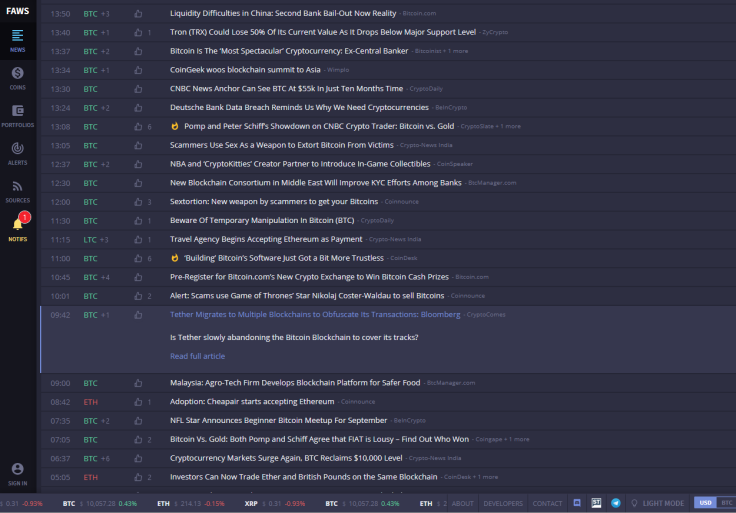Open the Portfolios sidebar section
736x513 pixels.
(x=17, y=115)
